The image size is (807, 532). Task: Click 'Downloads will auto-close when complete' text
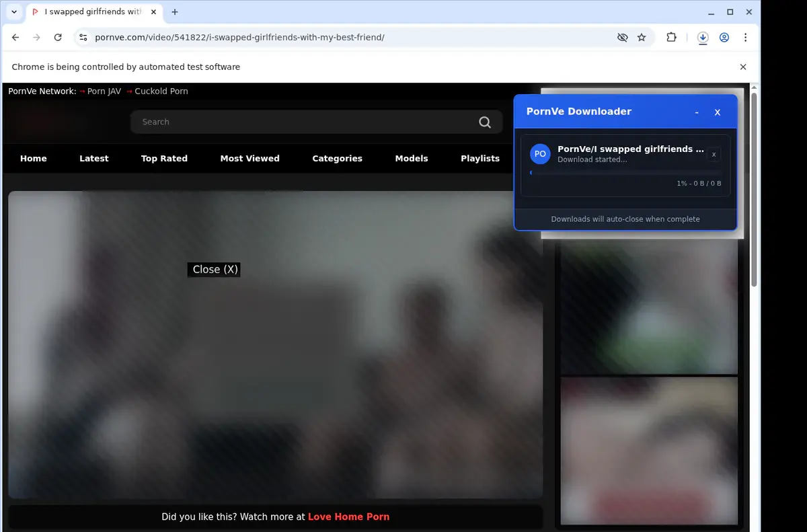[x=625, y=219]
